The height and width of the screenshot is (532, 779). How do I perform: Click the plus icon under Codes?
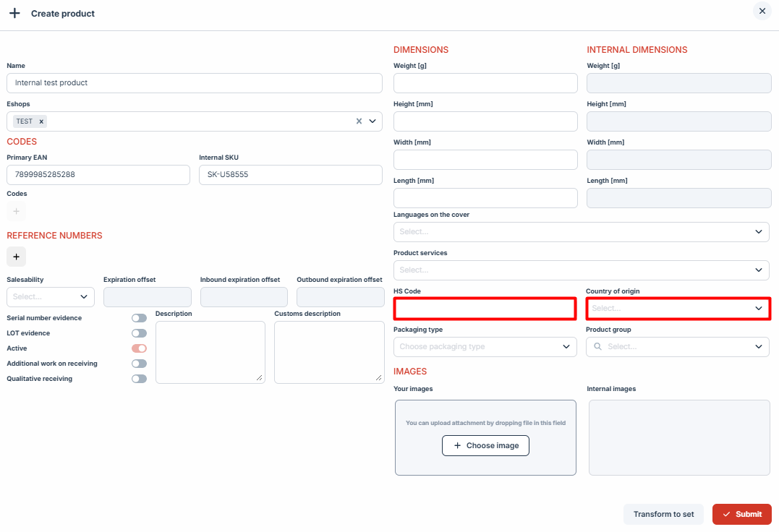click(16, 211)
